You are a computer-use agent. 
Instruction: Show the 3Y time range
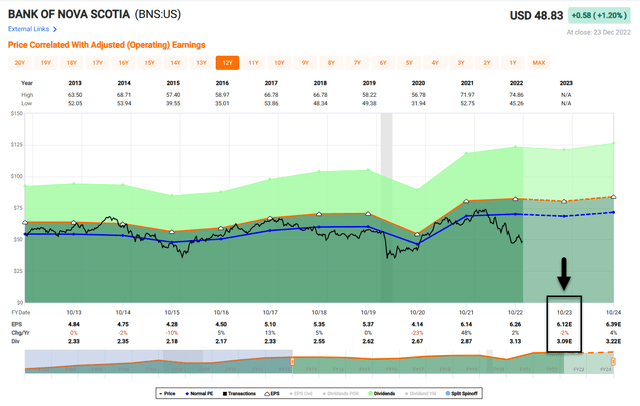tap(461, 63)
